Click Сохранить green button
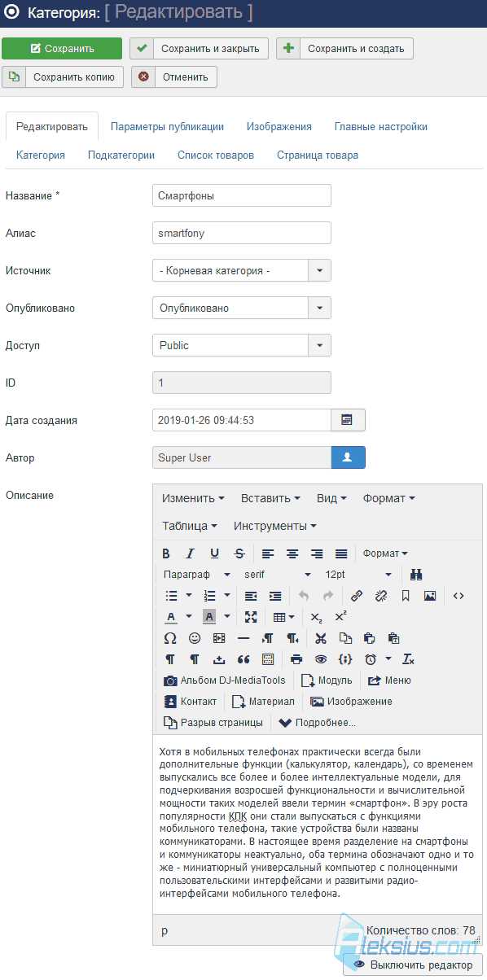 62,48
